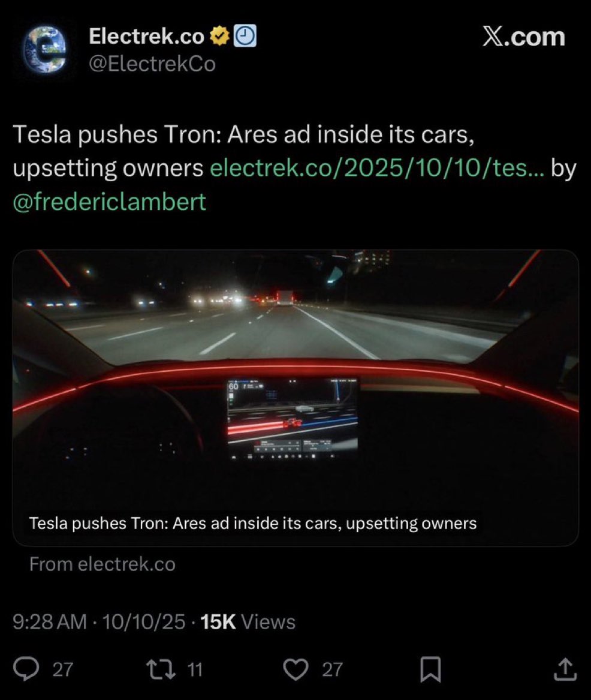Open the electrek.co/2025/10/10 article link

pyautogui.click(x=377, y=169)
